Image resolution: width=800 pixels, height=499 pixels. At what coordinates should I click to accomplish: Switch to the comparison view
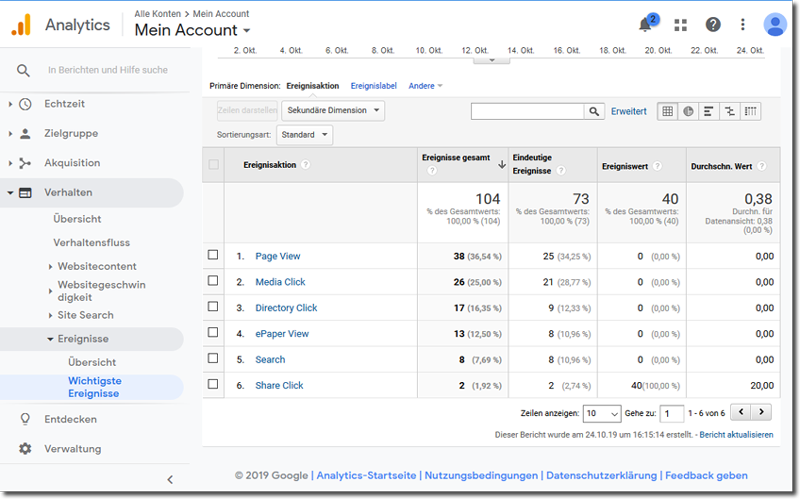pyautogui.click(x=730, y=111)
